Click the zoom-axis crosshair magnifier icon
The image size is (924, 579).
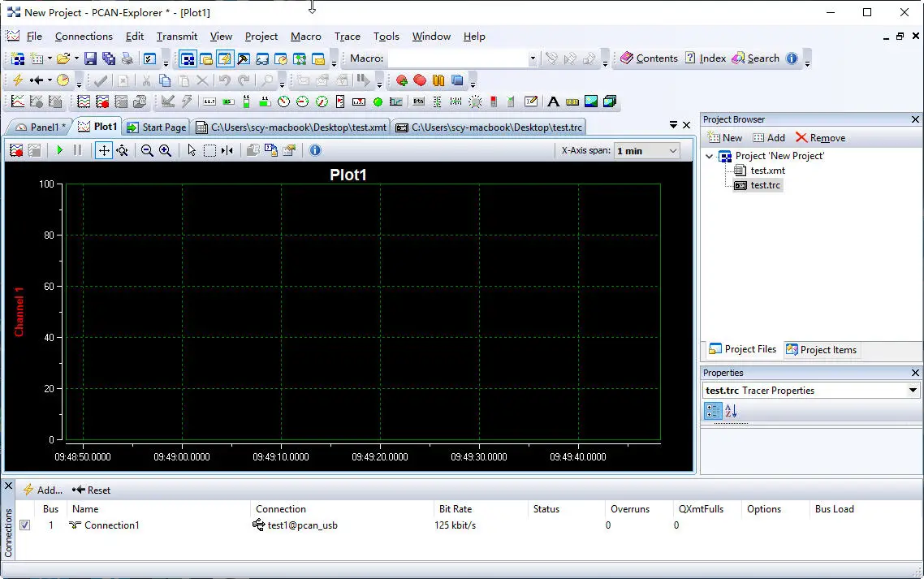[122, 150]
